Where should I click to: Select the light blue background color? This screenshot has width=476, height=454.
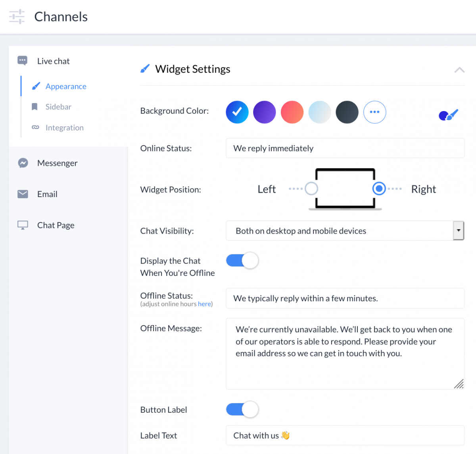(320, 112)
